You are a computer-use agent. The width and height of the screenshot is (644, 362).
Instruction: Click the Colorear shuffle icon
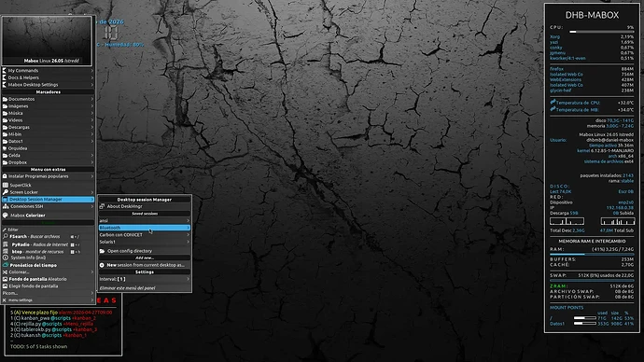[x=5, y=272]
